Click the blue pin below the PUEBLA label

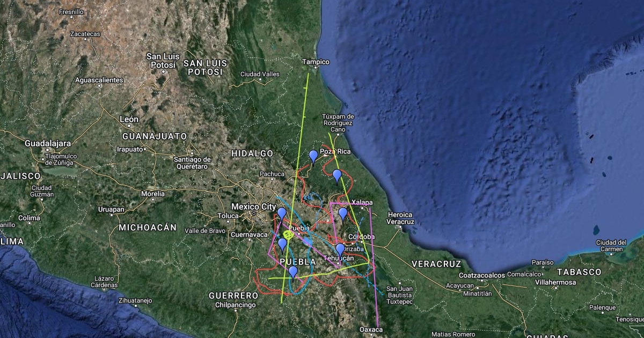point(293,272)
